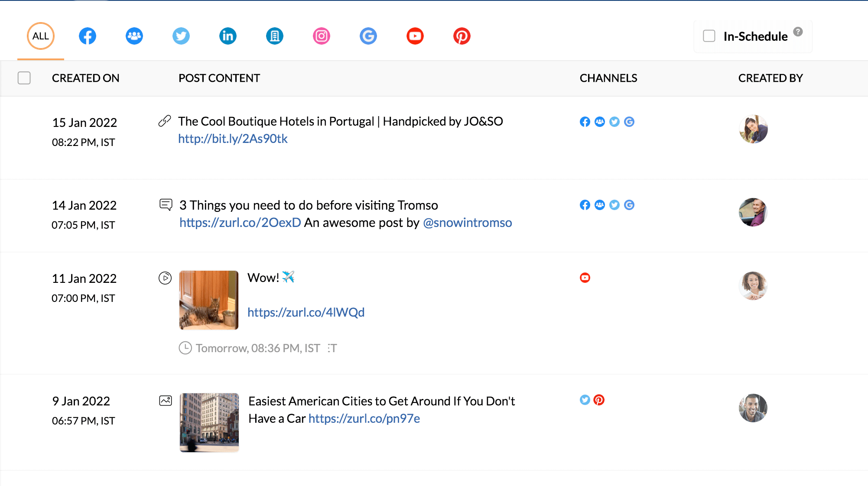
Task: Click Facebook group channel icon on 14 Jan post
Action: (600, 205)
